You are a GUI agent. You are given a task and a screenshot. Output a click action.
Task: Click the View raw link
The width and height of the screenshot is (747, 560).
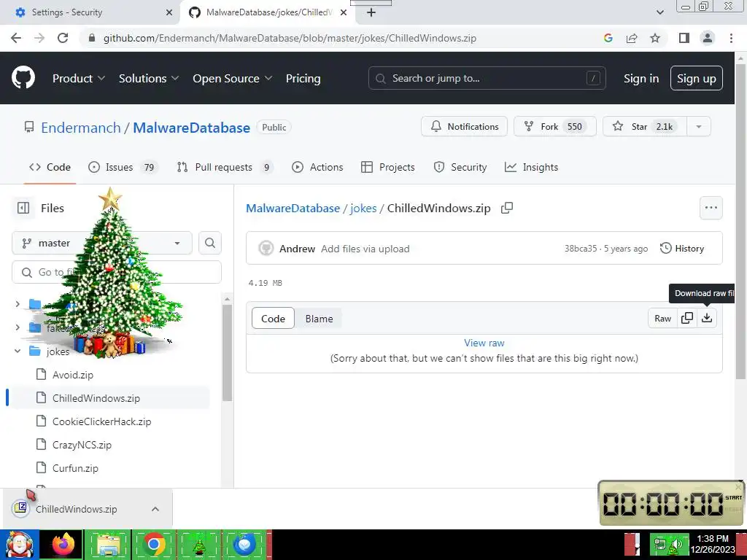coord(484,343)
